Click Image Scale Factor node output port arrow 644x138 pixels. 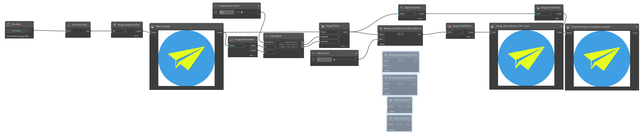(x=259, y=12)
